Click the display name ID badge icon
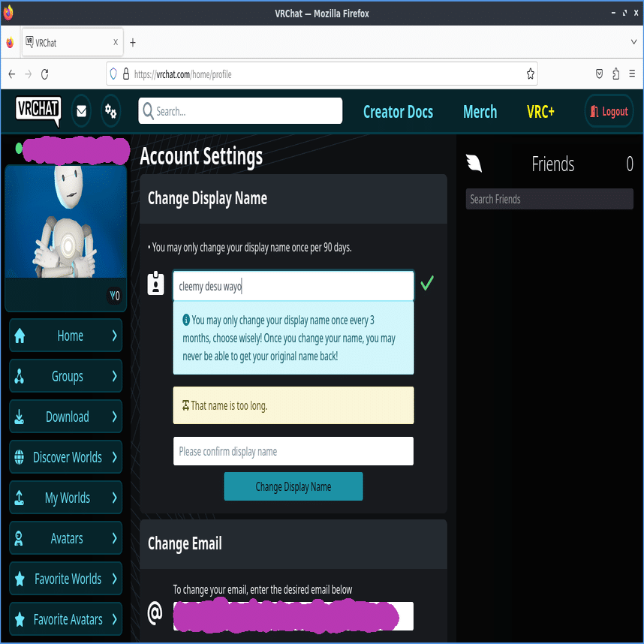Viewport: 644px width, 644px height. pos(155,284)
